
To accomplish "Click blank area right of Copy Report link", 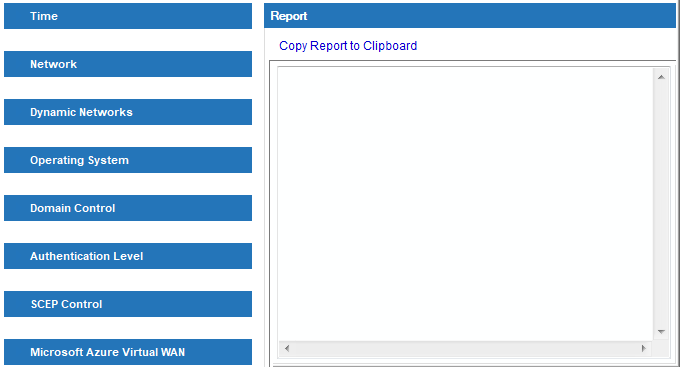I will click(546, 46).
